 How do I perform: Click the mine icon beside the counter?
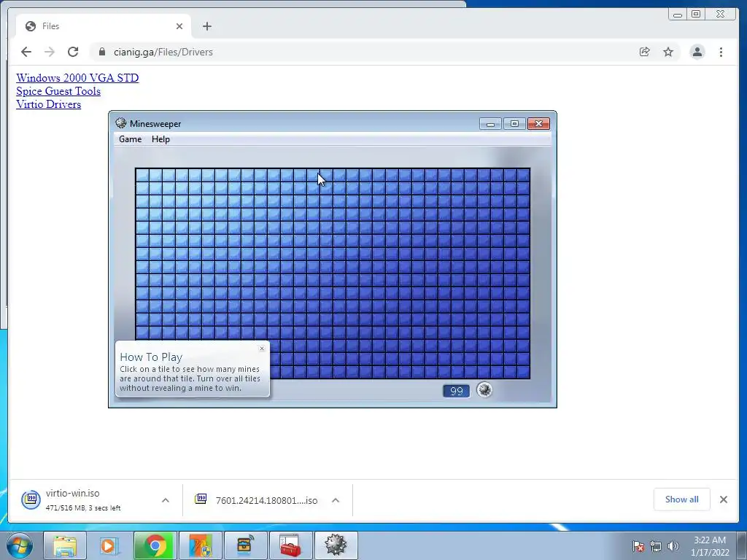[484, 390]
